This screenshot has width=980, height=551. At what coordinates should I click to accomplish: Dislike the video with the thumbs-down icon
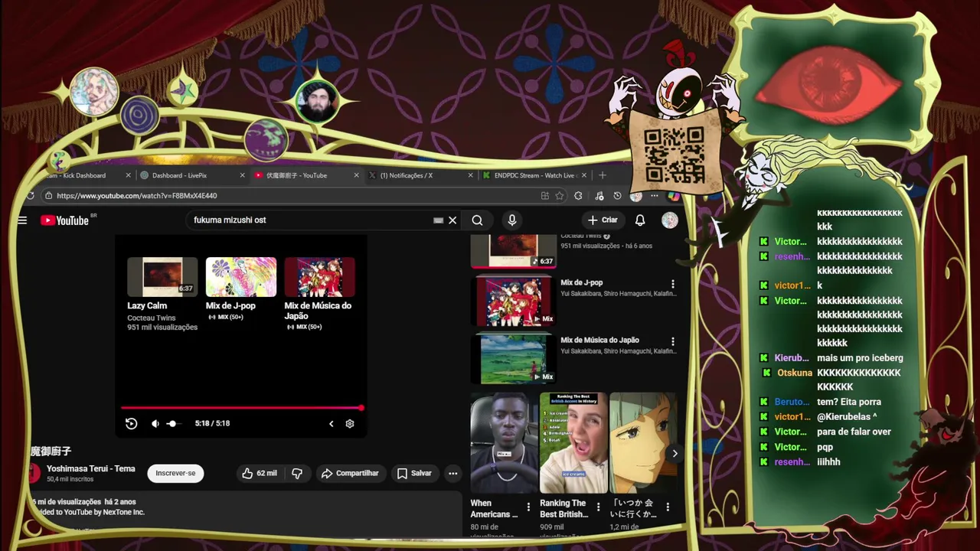coord(297,473)
